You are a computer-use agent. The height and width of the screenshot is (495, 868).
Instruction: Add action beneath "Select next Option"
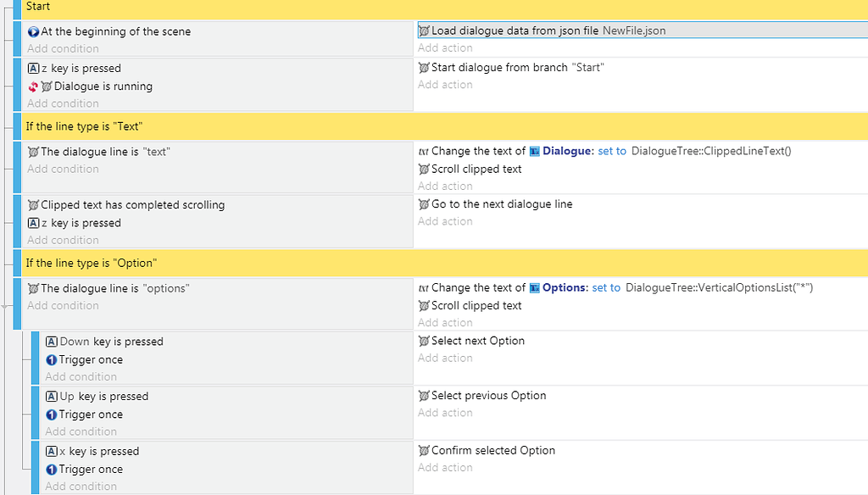445,358
